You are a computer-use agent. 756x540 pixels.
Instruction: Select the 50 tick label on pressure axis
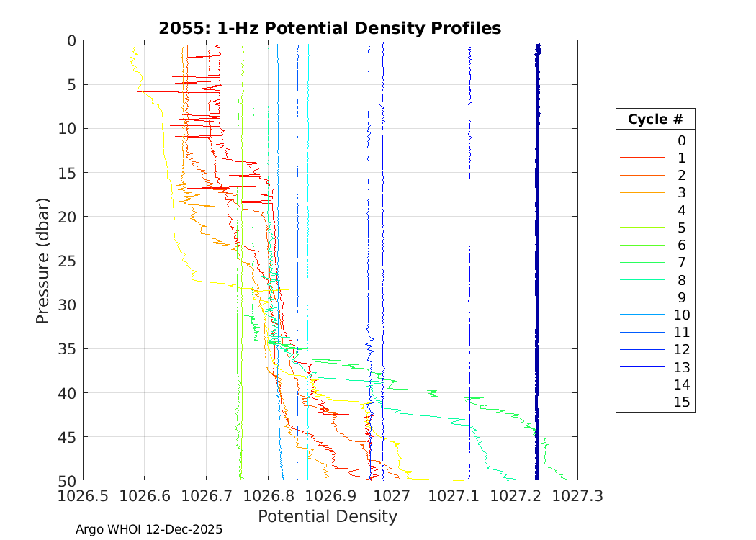[66, 480]
